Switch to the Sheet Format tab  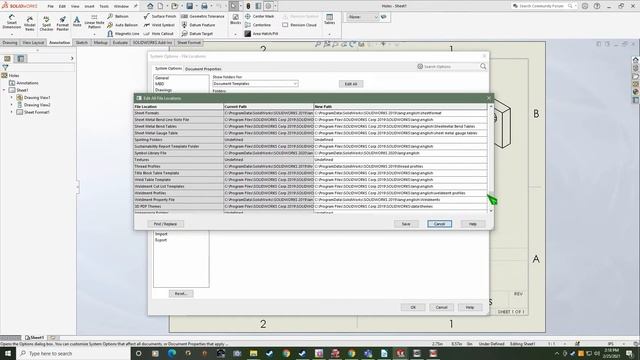[189, 42]
